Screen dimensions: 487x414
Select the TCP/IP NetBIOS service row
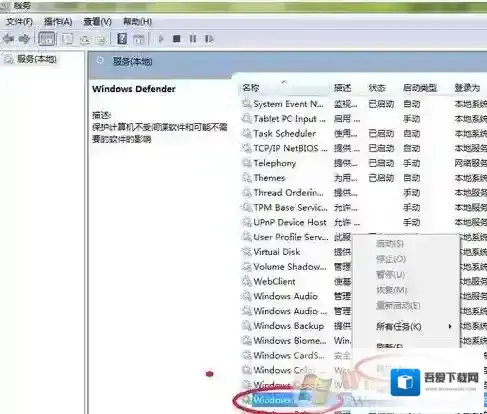coord(364,148)
